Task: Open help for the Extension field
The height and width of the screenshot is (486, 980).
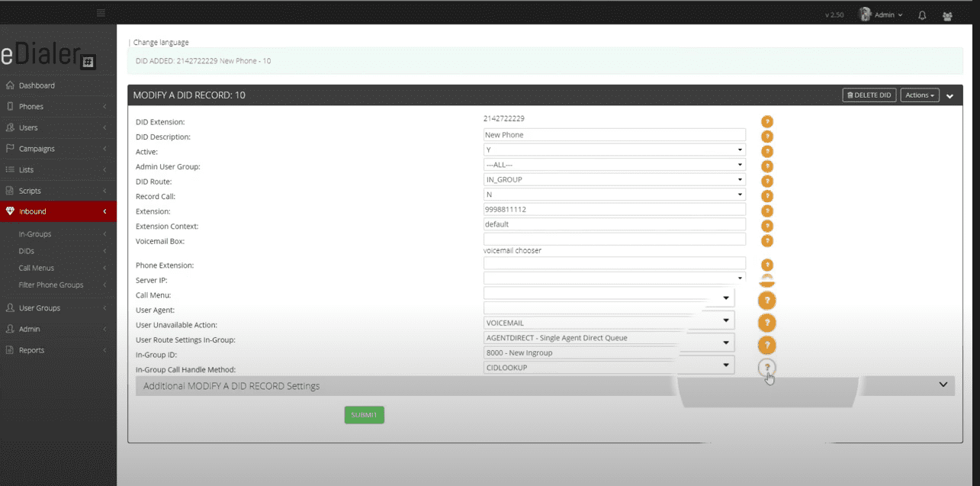Action: (767, 211)
